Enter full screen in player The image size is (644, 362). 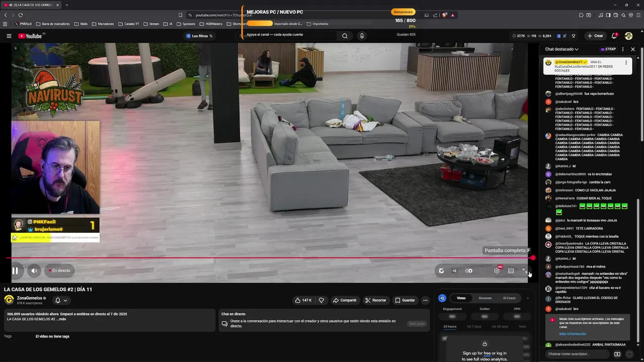click(525, 270)
